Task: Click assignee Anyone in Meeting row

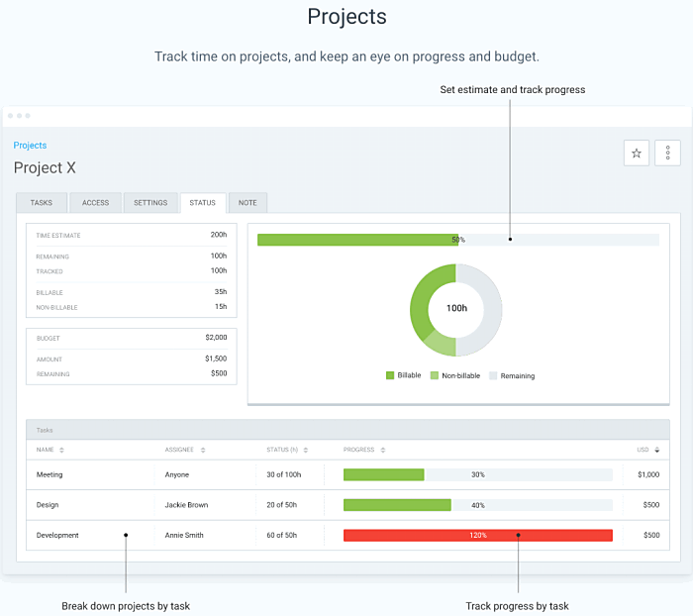Action: tap(177, 474)
